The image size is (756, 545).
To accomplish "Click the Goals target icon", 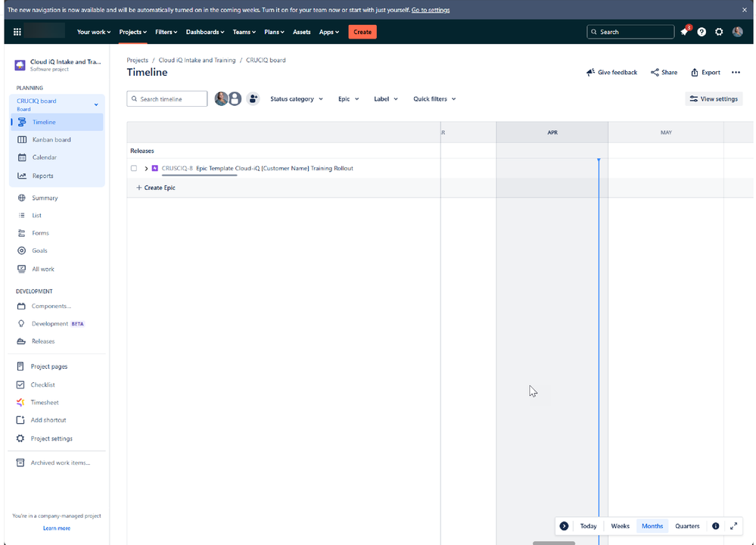I will click(x=22, y=251).
